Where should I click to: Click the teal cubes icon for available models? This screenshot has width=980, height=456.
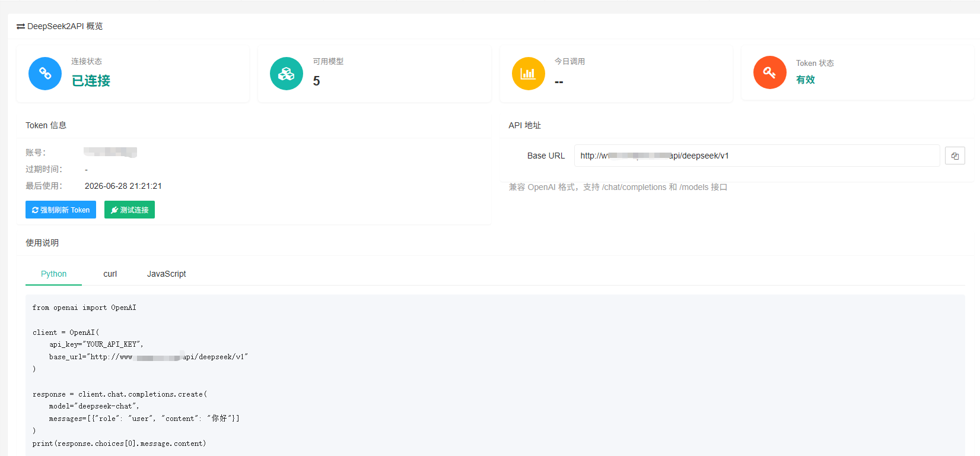coord(287,74)
